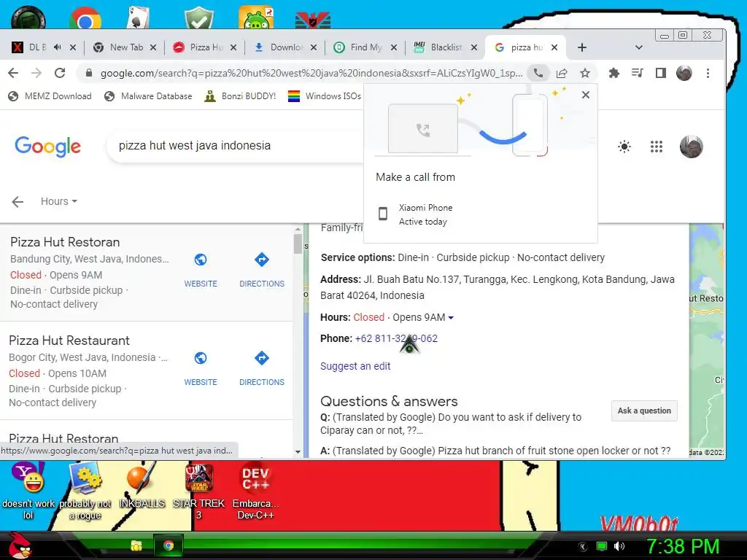Image resolution: width=747 pixels, height=560 pixels.
Task: Open the Google account avatar on page
Action: coord(692,146)
